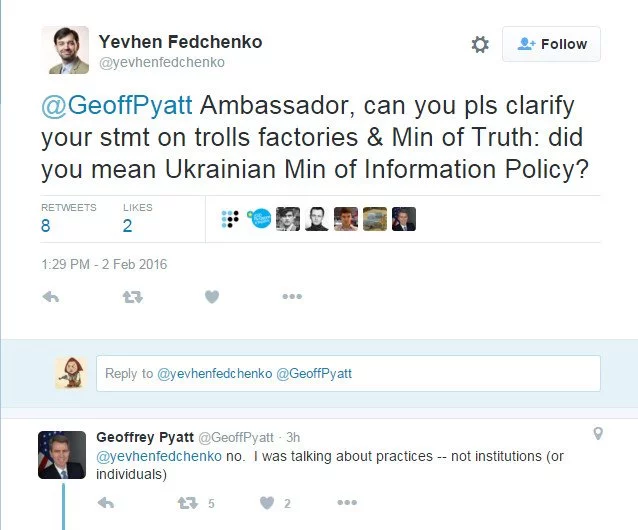Retweet Geoffrey Pyatt's reply
This screenshot has height=530, width=638.
point(187,503)
